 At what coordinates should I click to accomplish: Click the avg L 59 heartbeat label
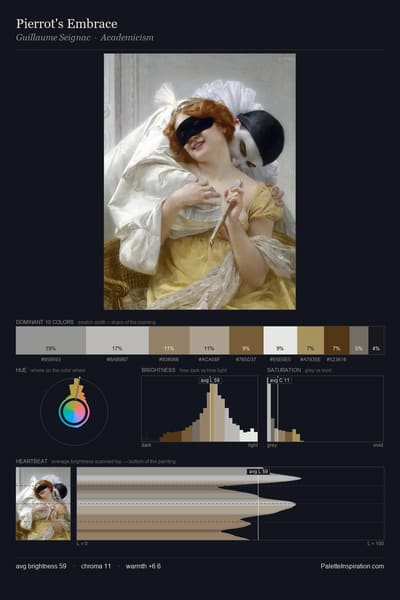258,471
